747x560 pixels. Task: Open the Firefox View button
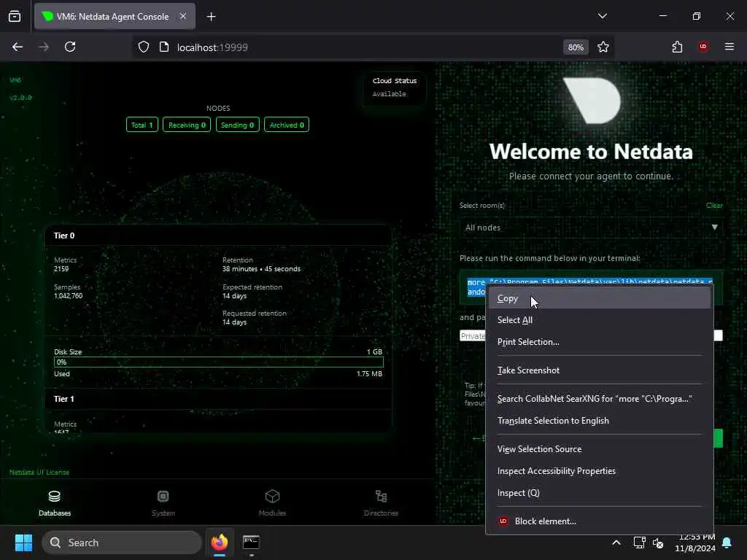click(x=15, y=17)
